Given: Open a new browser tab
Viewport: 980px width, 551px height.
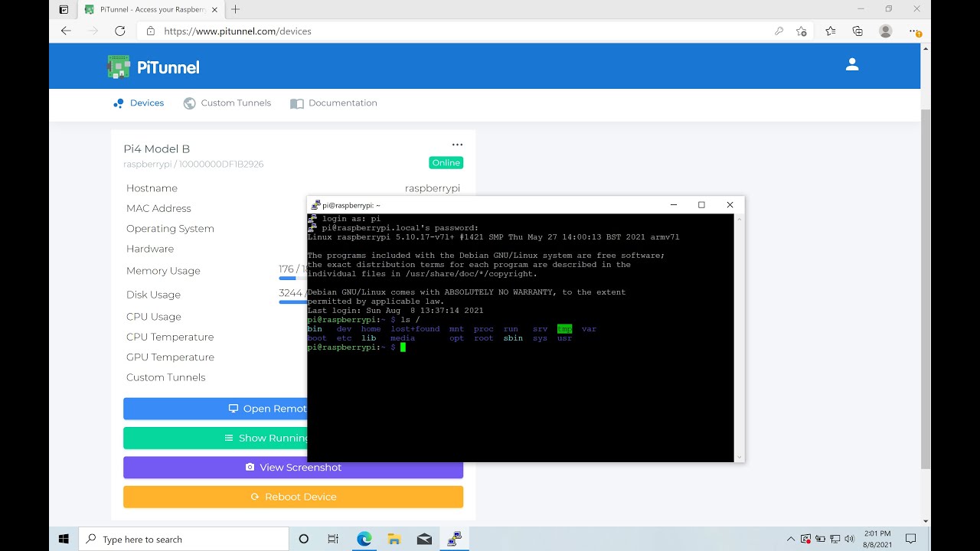Looking at the screenshot, I should (235, 9).
